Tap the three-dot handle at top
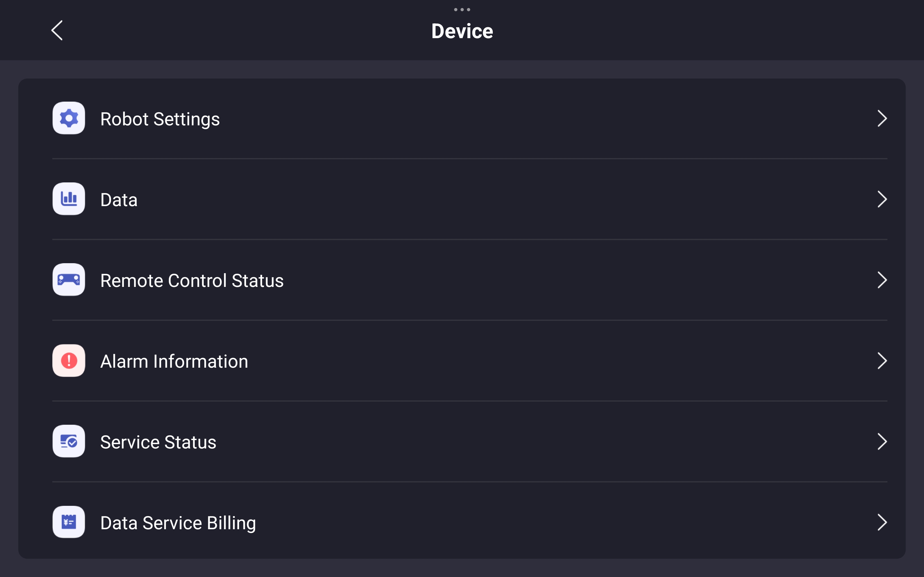Image resolution: width=924 pixels, height=577 pixels. (462, 10)
